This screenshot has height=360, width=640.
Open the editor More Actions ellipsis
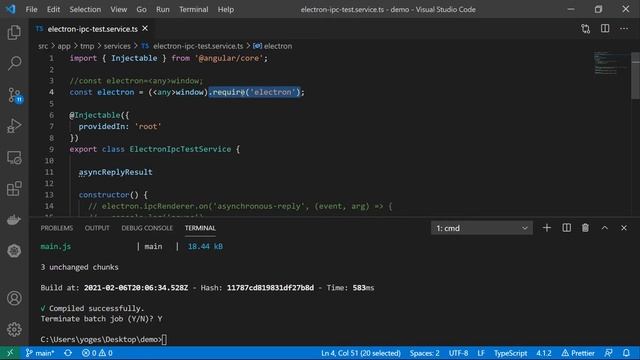tap(624, 29)
